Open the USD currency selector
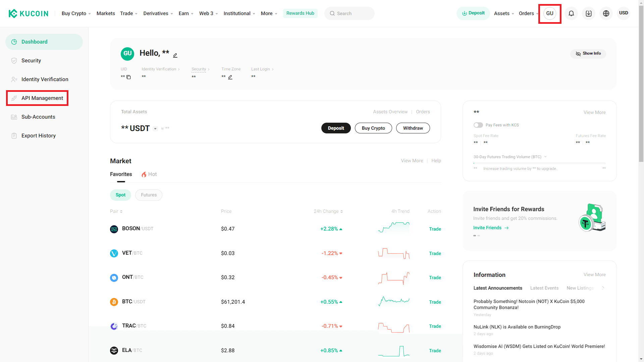This screenshot has height=362, width=644. (624, 13)
